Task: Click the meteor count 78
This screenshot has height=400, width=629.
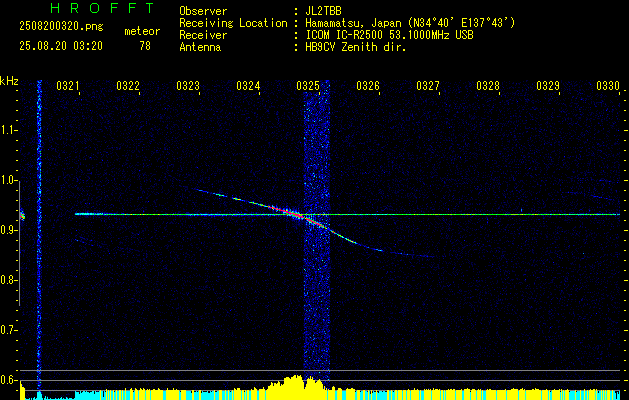Action: pyautogui.click(x=145, y=46)
